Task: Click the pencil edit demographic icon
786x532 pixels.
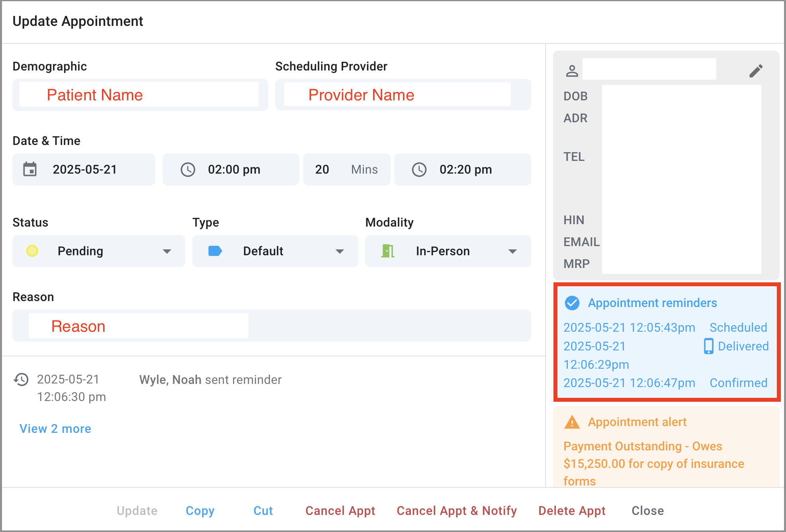Action: click(x=756, y=71)
